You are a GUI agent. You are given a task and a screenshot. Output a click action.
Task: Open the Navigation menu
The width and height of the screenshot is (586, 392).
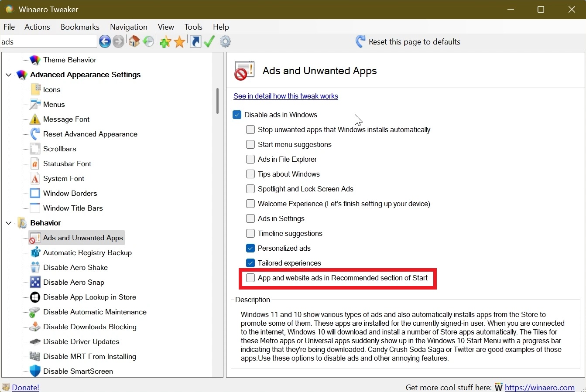click(128, 27)
